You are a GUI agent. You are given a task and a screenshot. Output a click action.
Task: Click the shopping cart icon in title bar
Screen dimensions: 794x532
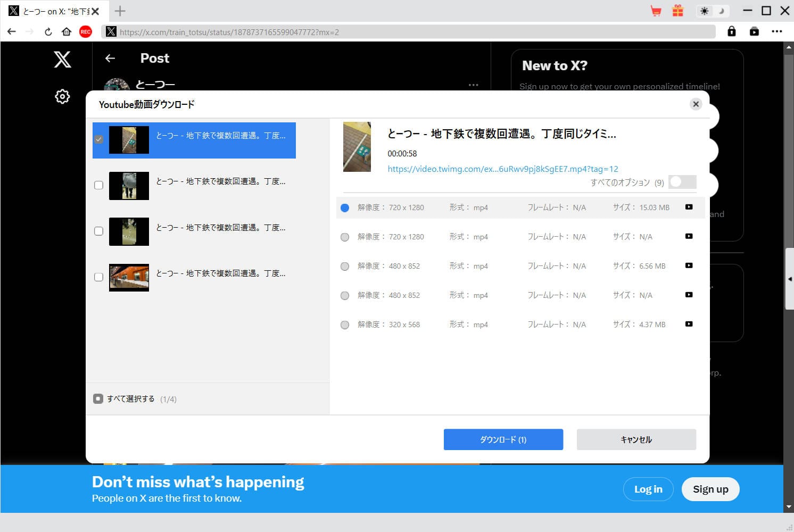656,11
